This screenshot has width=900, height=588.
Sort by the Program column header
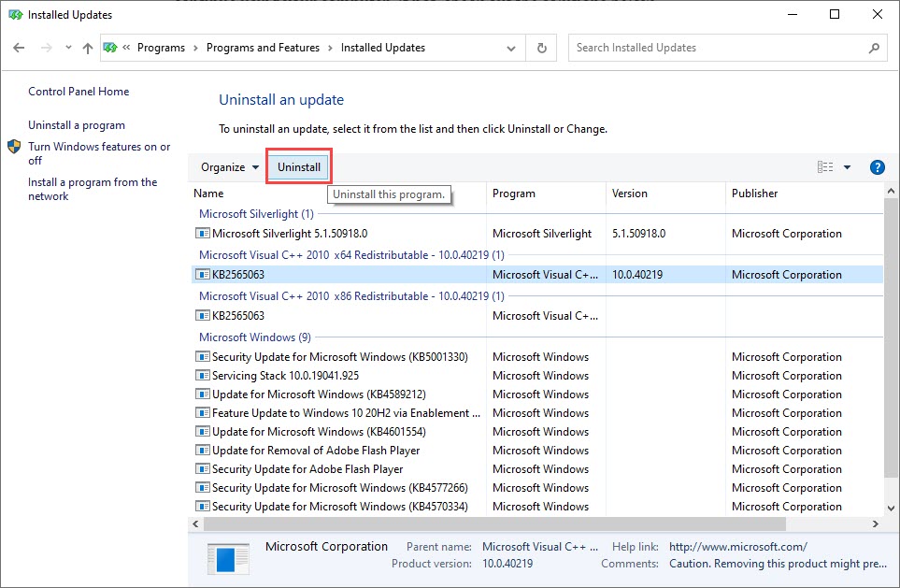point(514,194)
